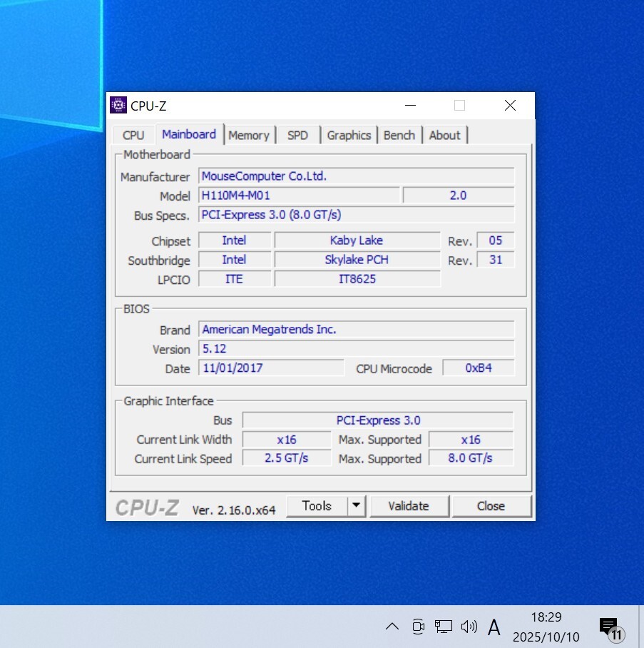Open the SPD tab
The width and height of the screenshot is (644, 648).
pyautogui.click(x=297, y=135)
